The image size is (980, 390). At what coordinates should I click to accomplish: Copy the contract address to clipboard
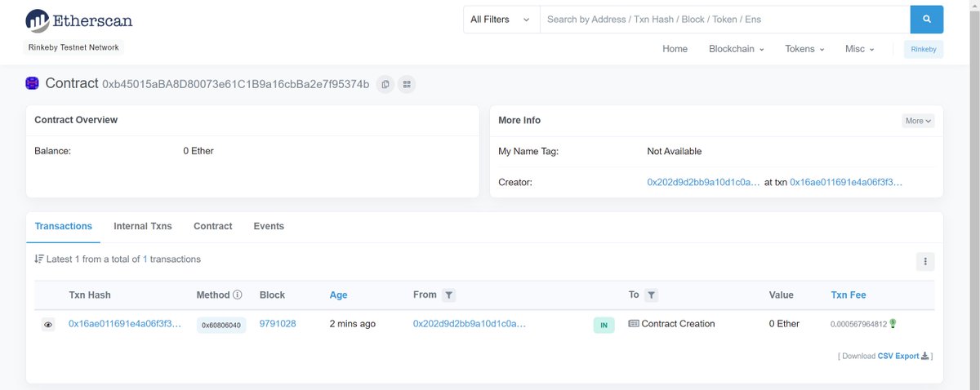385,84
